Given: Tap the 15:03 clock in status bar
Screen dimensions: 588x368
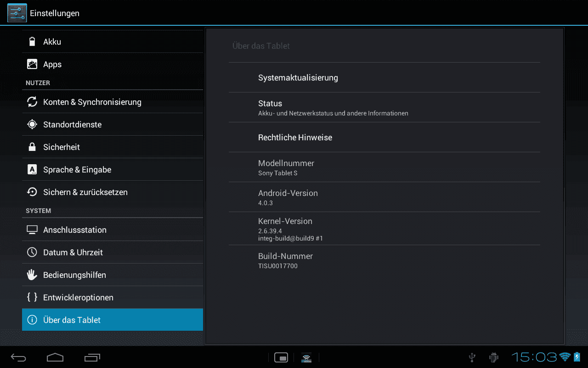Looking at the screenshot, I should pyautogui.click(x=535, y=357).
